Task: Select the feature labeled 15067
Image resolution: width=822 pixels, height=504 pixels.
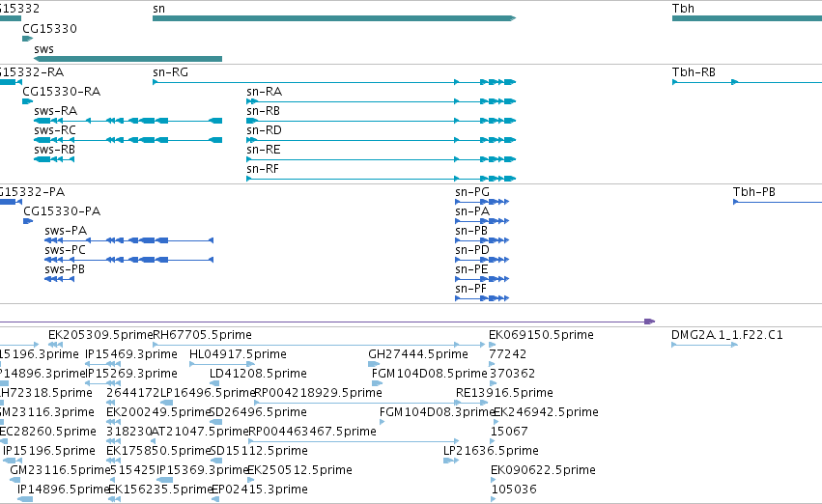Action: point(509,433)
